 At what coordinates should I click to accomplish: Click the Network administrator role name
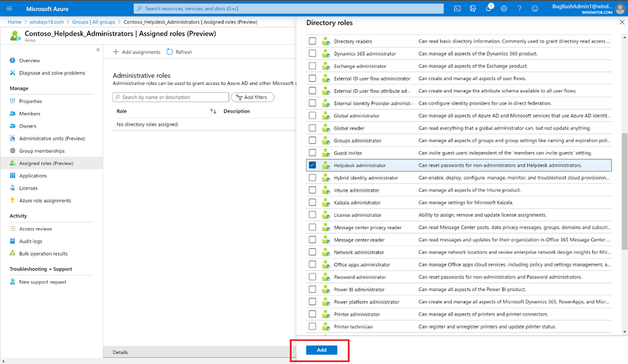(x=359, y=252)
